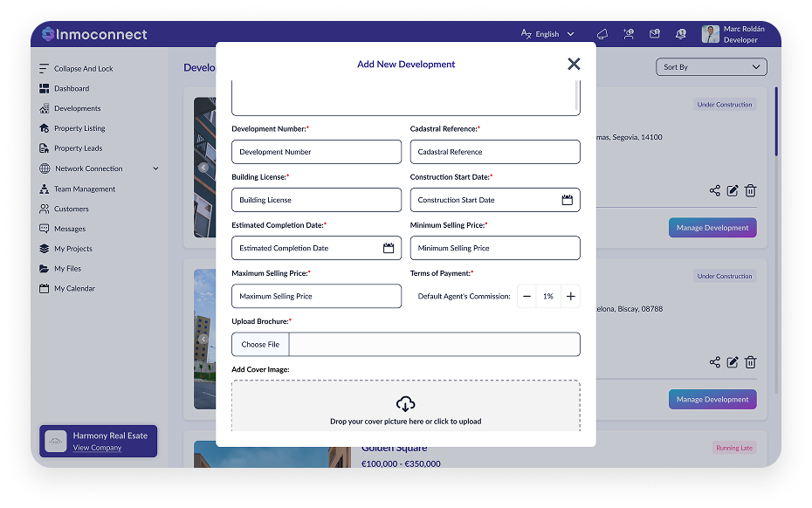Click Choose File for brochure upload
Screen dimensions: 812x508
260,345
